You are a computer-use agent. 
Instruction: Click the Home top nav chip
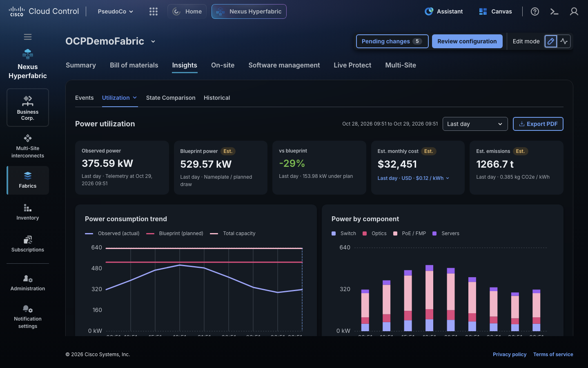(187, 11)
